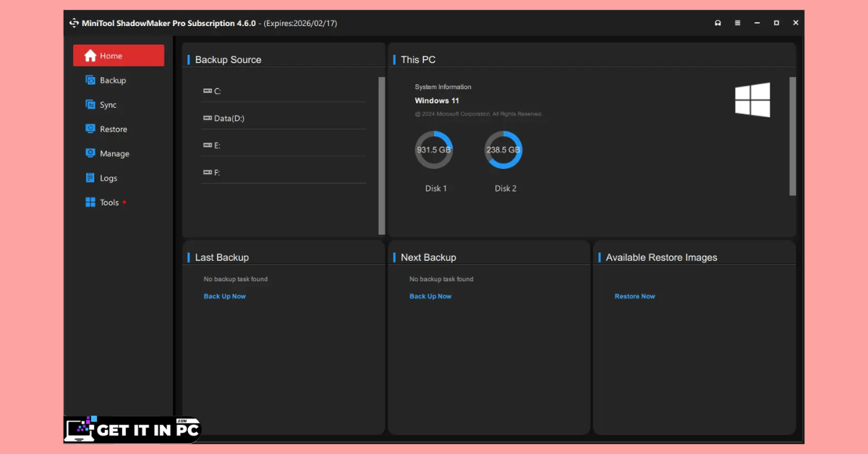Screen dimensions: 868x454
Task: Close the ShadowMaker window
Action: pos(796,23)
